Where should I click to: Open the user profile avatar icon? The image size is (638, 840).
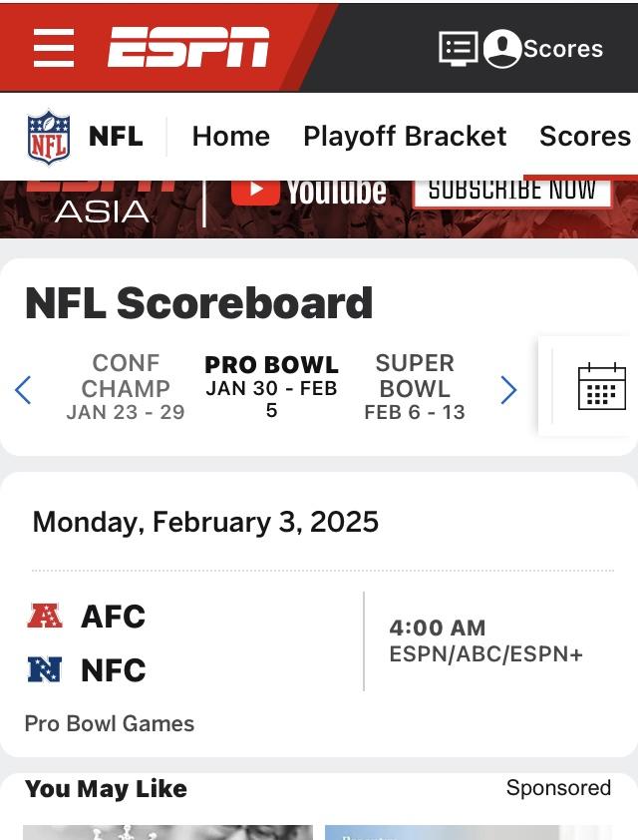click(502, 48)
